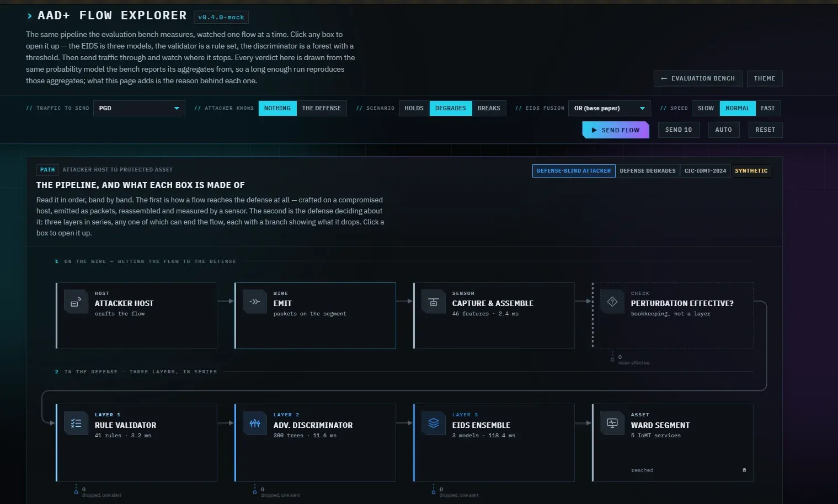The image size is (838, 504).
Task: Click the Reset button
Action: pos(765,130)
